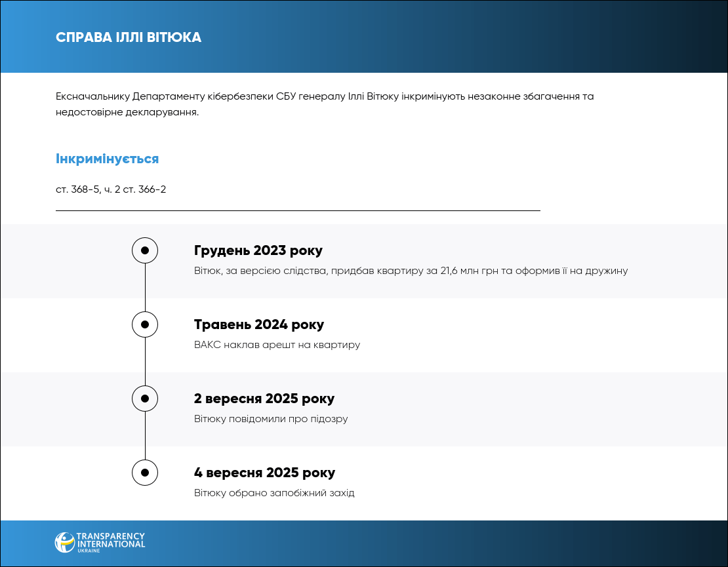This screenshot has height=567, width=728.
Task: Select the Травень 2024 timeline marker circle
Action: point(145,324)
